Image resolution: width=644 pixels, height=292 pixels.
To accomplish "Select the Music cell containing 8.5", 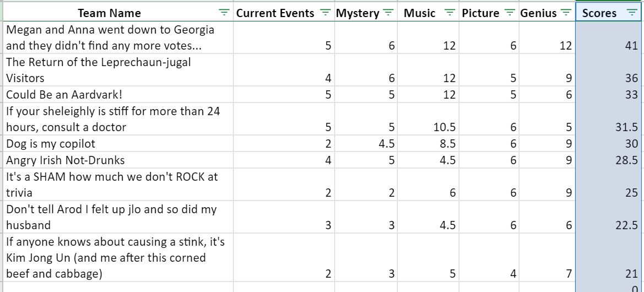I will pos(428,144).
